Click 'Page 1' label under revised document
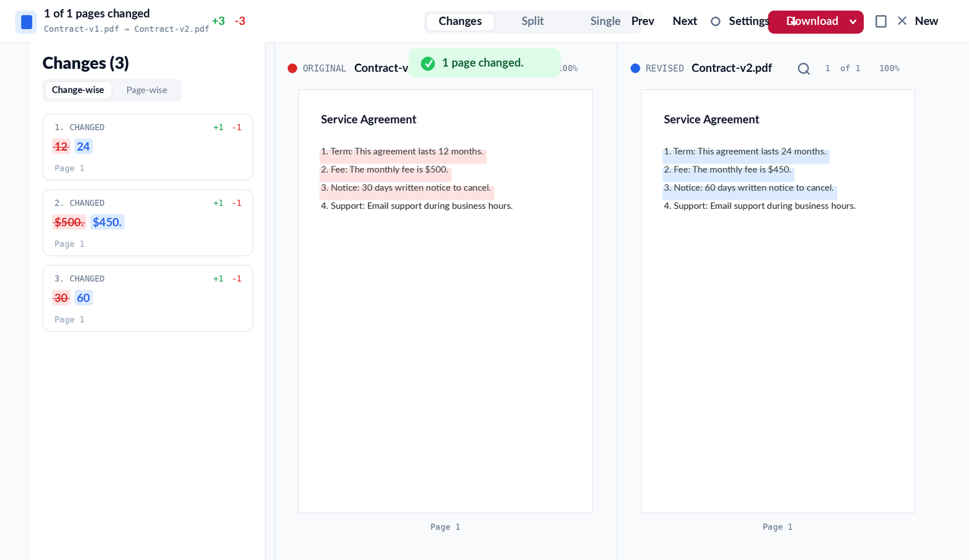 777,527
